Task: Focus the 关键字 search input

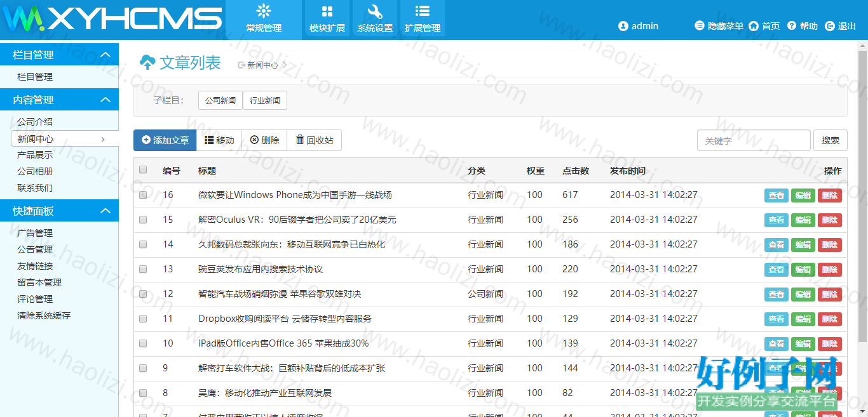Action: [754, 140]
